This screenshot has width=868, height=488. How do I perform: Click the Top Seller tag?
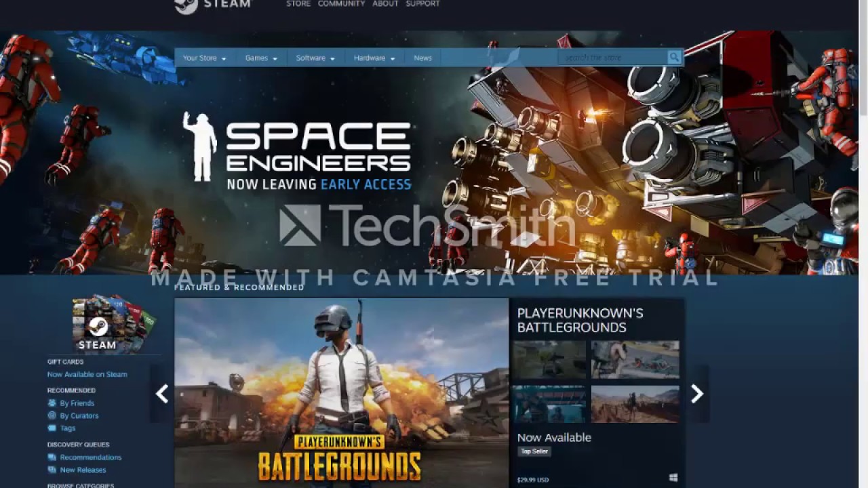tap(535, 451)
